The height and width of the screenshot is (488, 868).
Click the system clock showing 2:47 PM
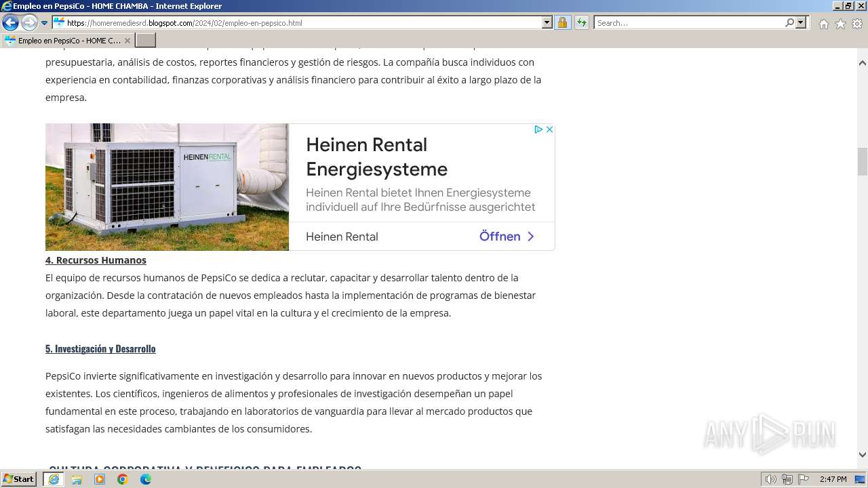[x=833, y=479]
